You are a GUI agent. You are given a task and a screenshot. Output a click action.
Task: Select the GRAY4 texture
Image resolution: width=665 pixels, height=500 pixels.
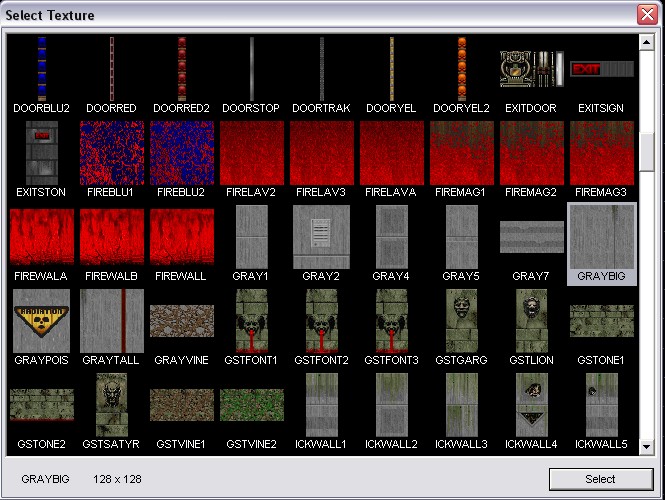coord(392,237)
